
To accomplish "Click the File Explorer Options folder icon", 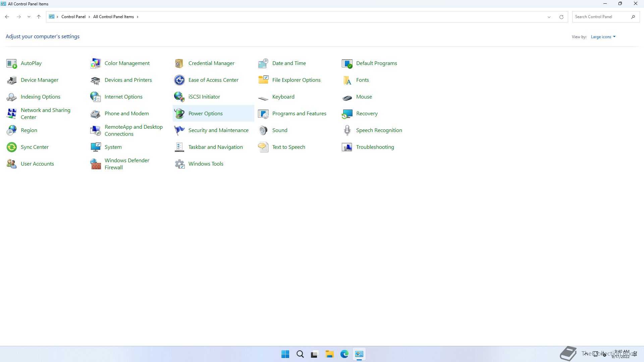I will click(x=263, y=80).
